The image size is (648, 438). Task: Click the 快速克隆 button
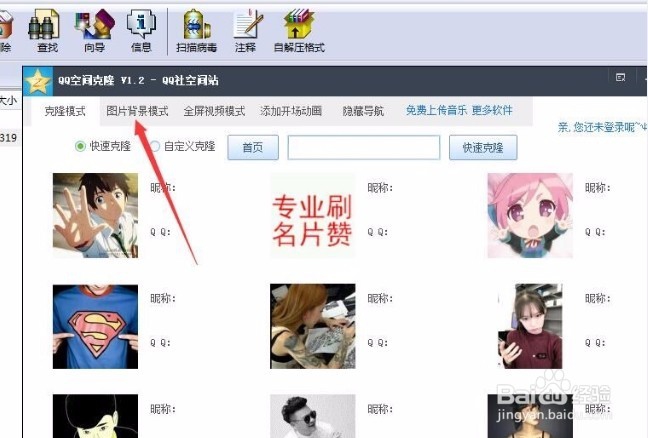click(x=483, y=147)
